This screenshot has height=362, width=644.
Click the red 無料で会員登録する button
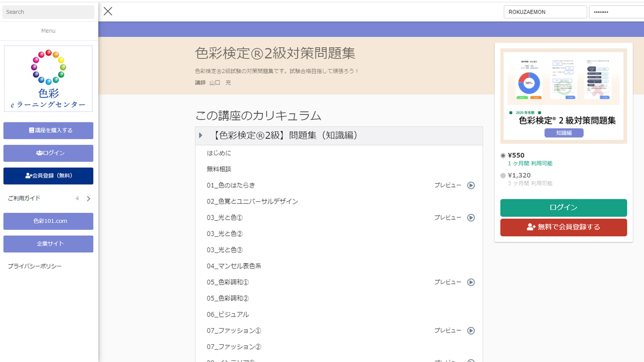tap(563, 227)
